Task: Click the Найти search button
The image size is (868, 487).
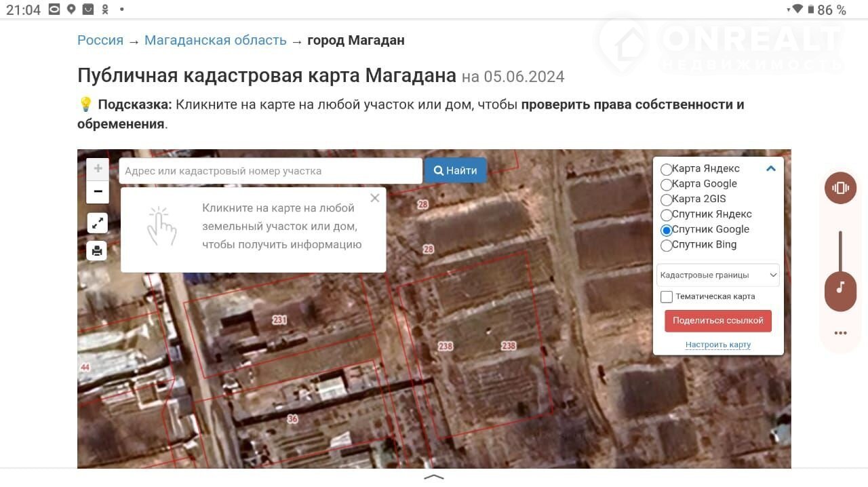Action: 456,171
